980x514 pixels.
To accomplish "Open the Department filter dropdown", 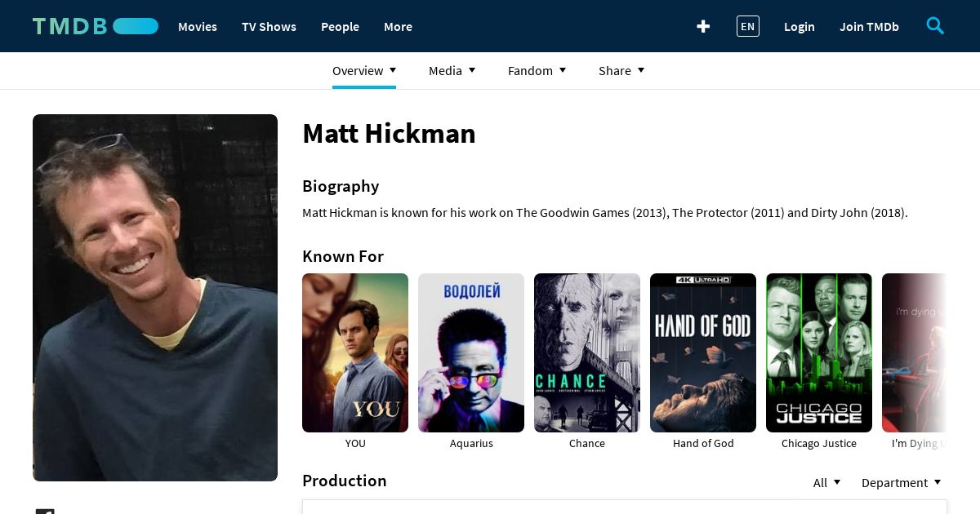I will [902, 482].
